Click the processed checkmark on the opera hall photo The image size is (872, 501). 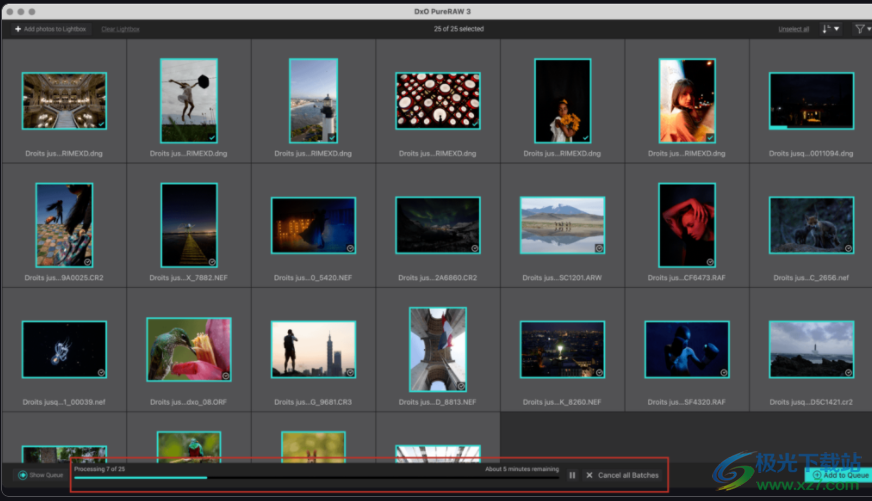[101, 124]
